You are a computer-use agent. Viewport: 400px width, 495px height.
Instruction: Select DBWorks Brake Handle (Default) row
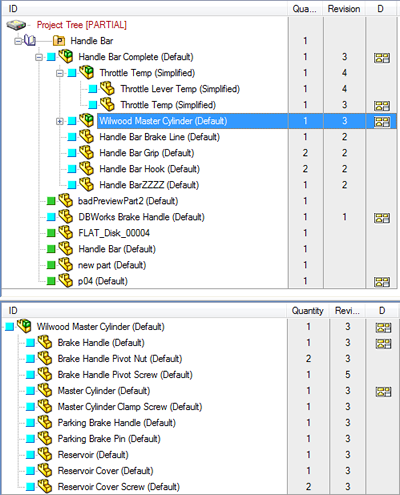[141, 217]
